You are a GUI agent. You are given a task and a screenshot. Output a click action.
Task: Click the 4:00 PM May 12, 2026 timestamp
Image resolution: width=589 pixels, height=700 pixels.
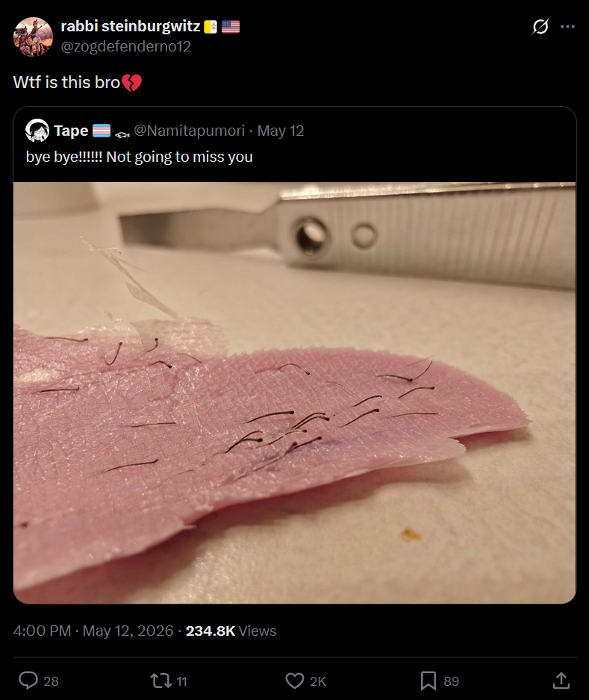pyautogui.click(x=93, y=631)
